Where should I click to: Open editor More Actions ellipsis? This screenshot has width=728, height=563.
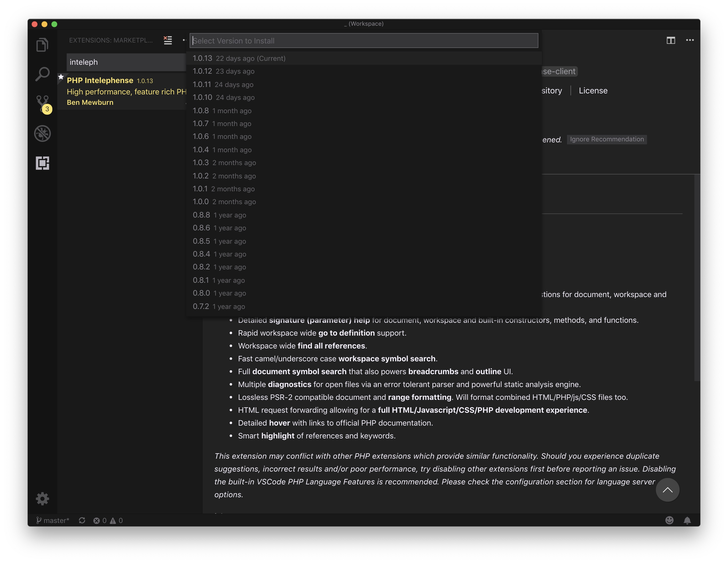(x=690, y=40)
